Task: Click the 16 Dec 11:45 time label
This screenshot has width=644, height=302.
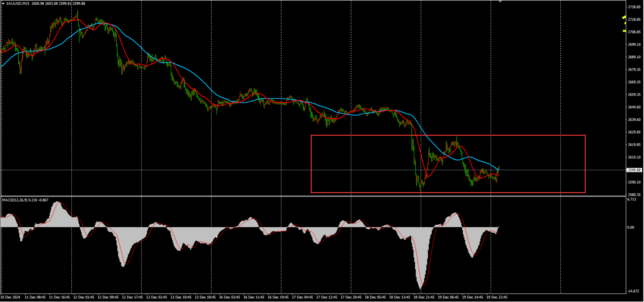Action: (254, 297)
